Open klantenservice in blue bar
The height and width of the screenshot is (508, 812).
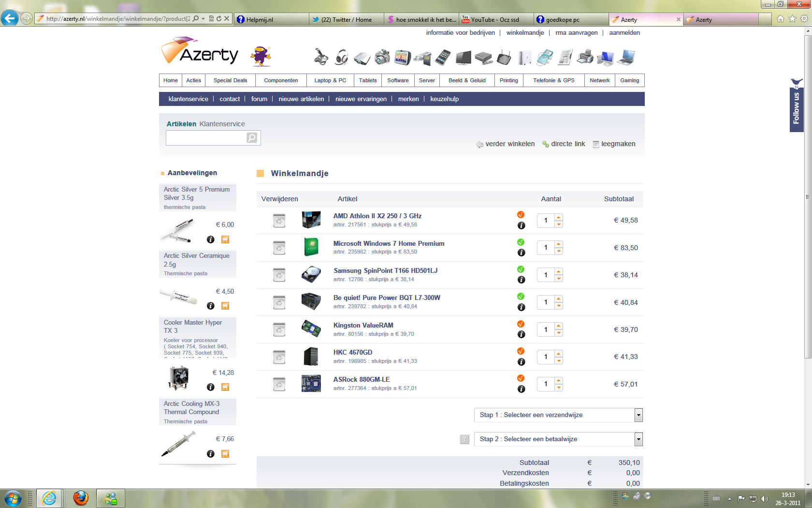click(x=188, y=99)
